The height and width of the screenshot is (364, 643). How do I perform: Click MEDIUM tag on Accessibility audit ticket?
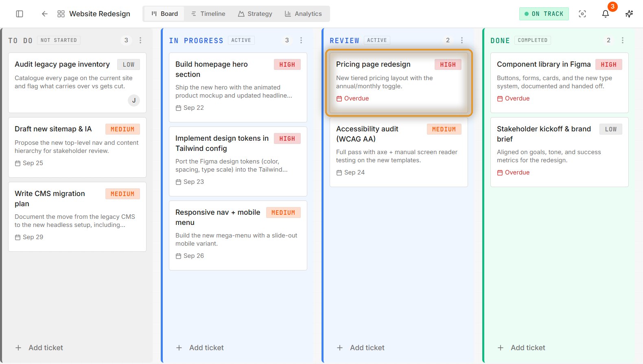444,129
